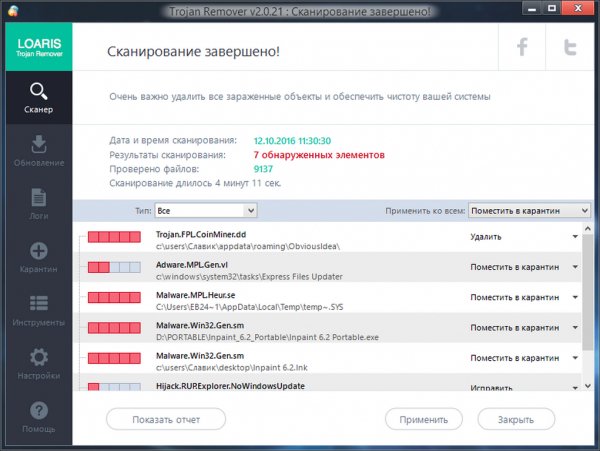Image resolution: width=600 pixels, height=451 pixels.
Task: Click results list scroll down arrow
Action: pos(588,386)
